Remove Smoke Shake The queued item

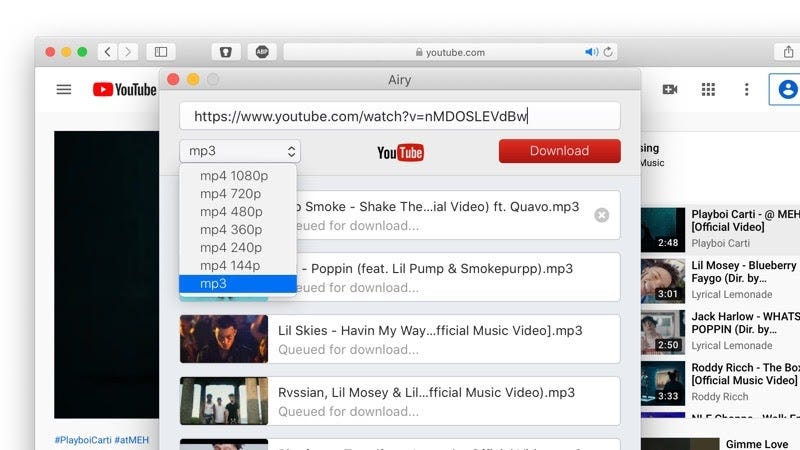602,215
